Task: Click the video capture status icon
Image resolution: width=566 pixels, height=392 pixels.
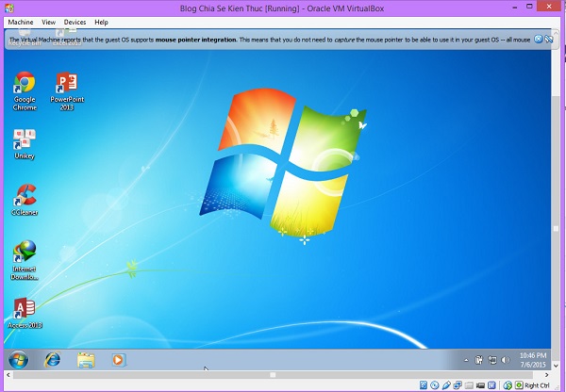Action: [x=480, y=385]
